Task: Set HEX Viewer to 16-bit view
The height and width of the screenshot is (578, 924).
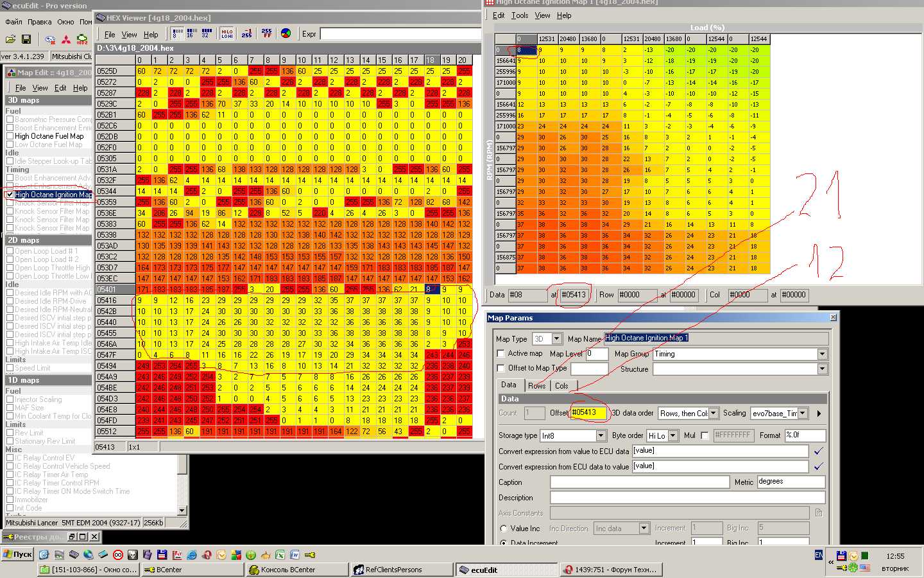Action: 191,33
